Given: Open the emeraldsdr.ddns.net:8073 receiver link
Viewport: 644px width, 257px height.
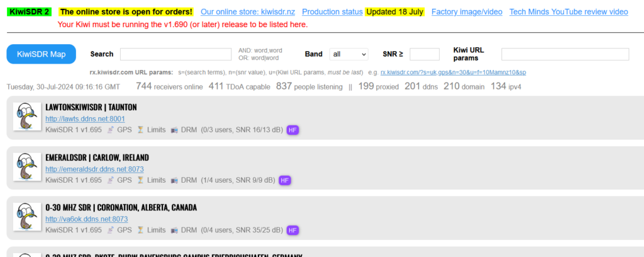Looking at the screenshot, I should pos(94,169).
